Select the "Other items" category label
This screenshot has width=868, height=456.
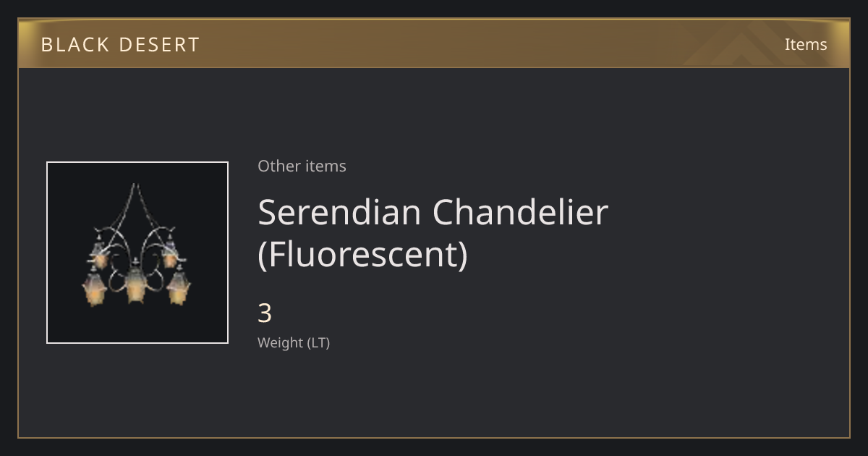(x=302, y=166)
